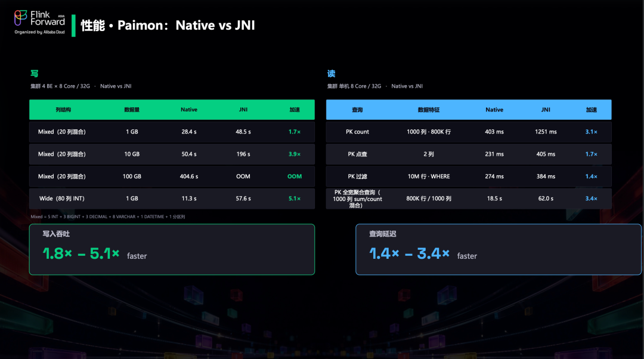Click the '100 GB' data size cell
Image resolution: width=644 pixels, height=359 pixels.
point(132,176)
